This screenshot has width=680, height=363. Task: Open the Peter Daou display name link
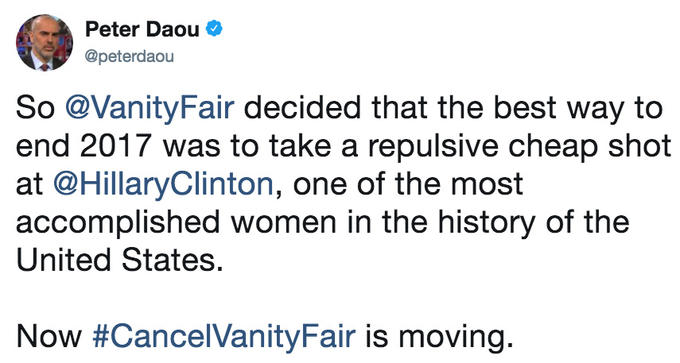tap(142, 29)
